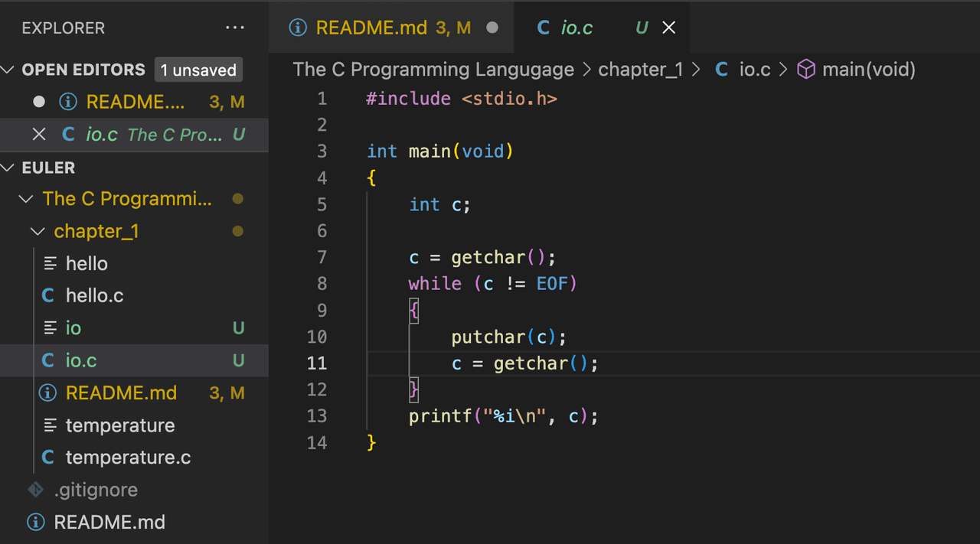980x544 pixels.
Task: Click the chapter_1 breadcrumb segment
Action: tap(640, 70)
